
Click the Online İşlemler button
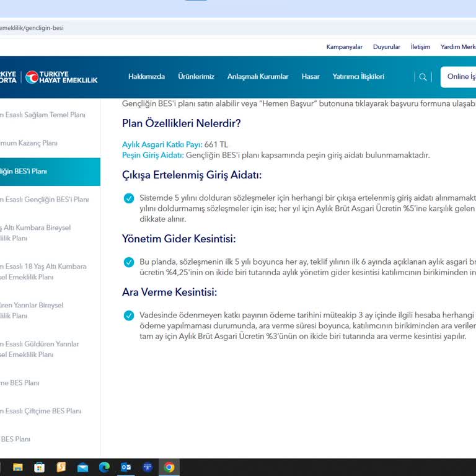[x=459, y=77]
